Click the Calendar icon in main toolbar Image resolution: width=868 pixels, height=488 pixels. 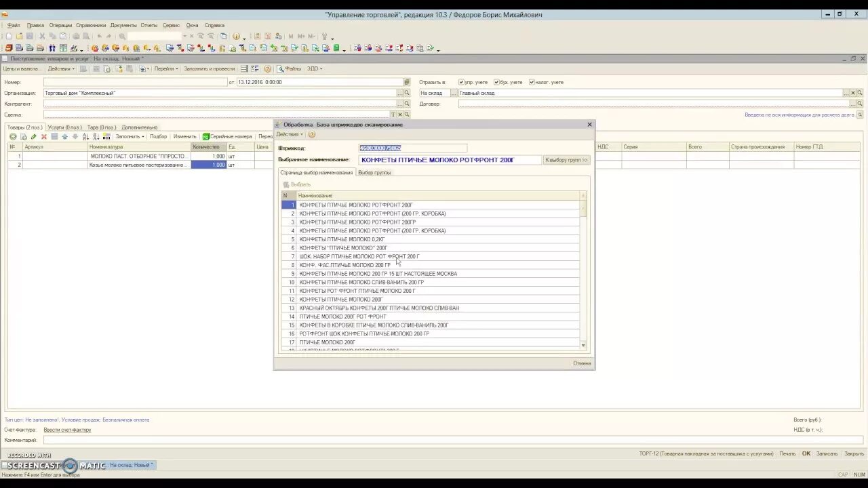coord(268,36)
